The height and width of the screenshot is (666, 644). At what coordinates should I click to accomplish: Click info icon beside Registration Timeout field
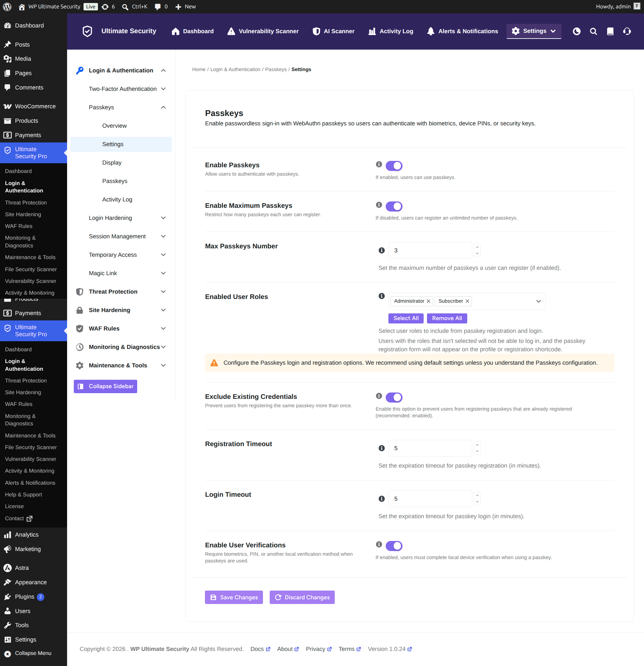[381, 448]
